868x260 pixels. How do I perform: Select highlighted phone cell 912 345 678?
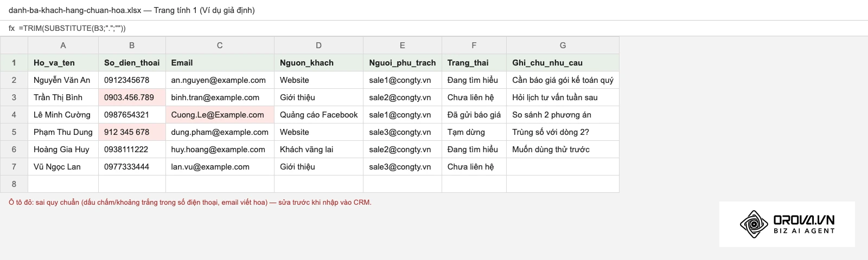[132, 132]
